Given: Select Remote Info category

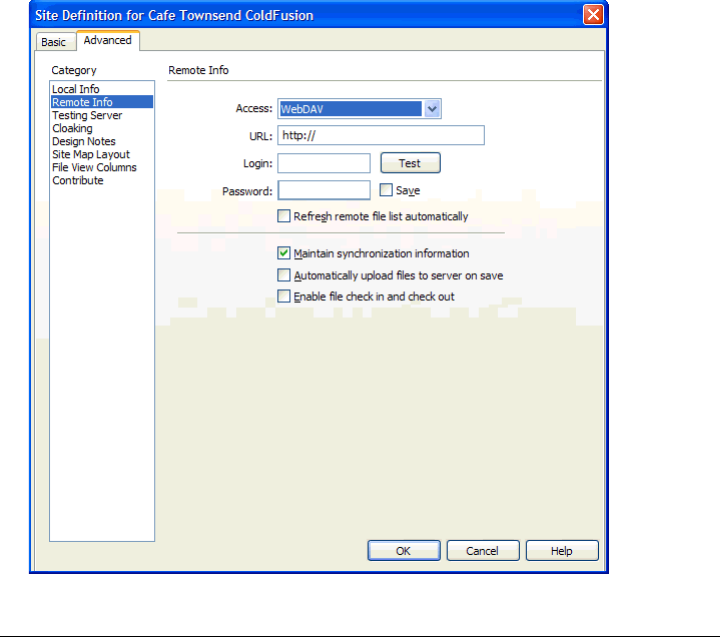Looking at the screenshot, I should click(101, 102).
